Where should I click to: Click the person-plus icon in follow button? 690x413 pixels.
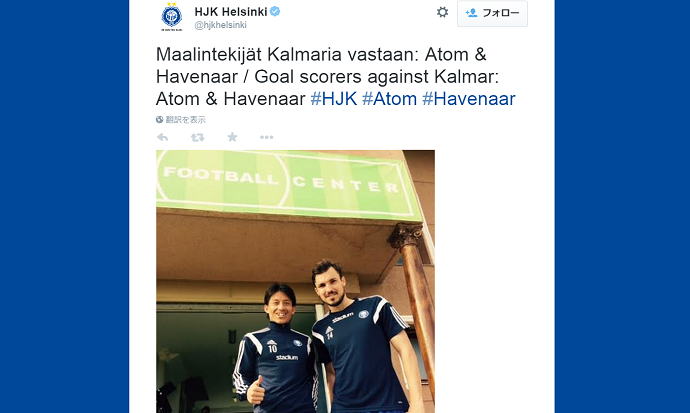pyautogui.click(x=471, y=13)
